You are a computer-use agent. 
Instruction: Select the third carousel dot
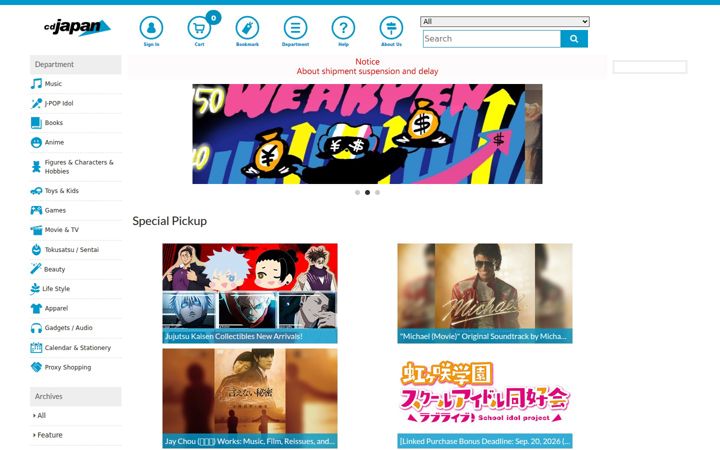click(x=377, y=192)
